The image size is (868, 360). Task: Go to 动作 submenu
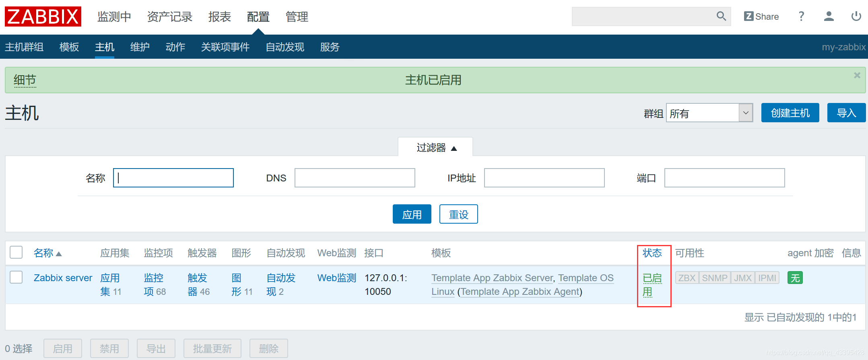[175, 47]
